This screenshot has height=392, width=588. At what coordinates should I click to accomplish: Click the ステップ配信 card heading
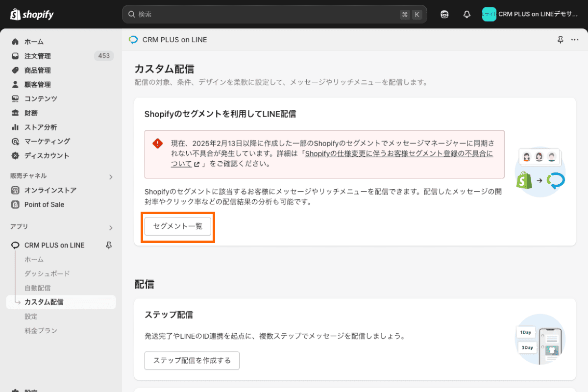tap(169, 315)
